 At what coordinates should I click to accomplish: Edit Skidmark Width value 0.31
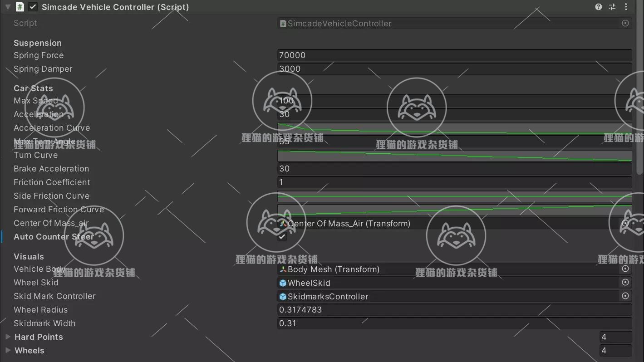click(x=454, y=323)
